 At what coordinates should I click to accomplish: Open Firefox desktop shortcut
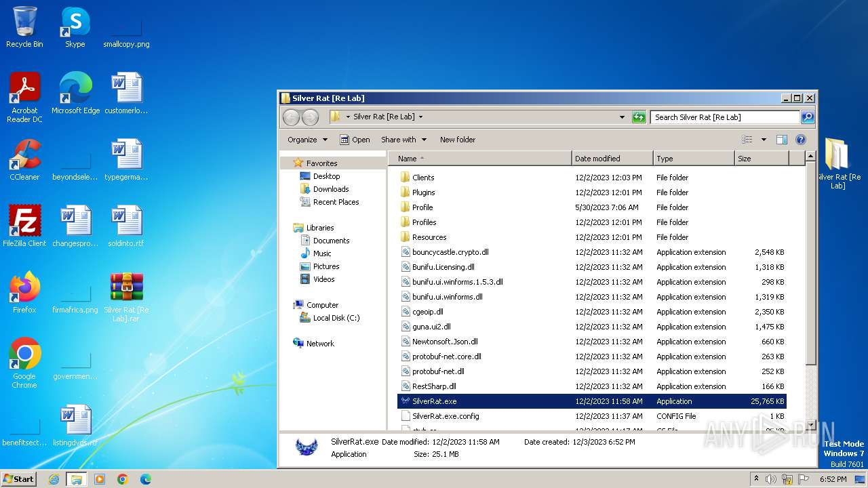tap(24, 293)
